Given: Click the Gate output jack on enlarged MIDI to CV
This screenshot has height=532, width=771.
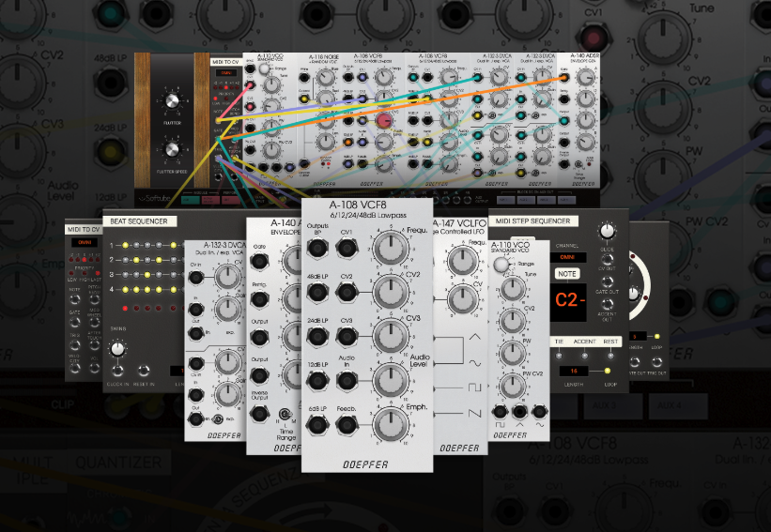Looking at the screenshot, I should pos(75,322).
